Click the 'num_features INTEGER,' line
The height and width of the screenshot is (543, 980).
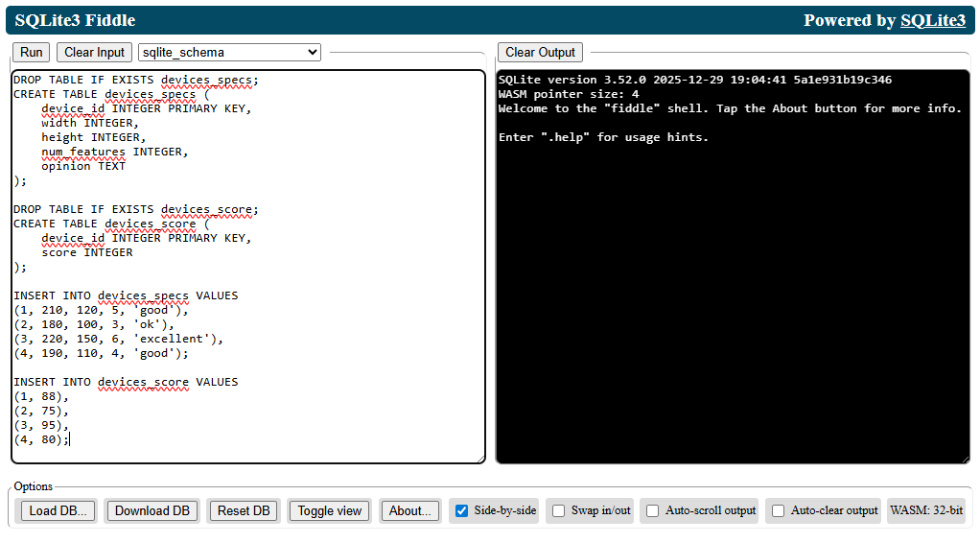pos(114,152)
